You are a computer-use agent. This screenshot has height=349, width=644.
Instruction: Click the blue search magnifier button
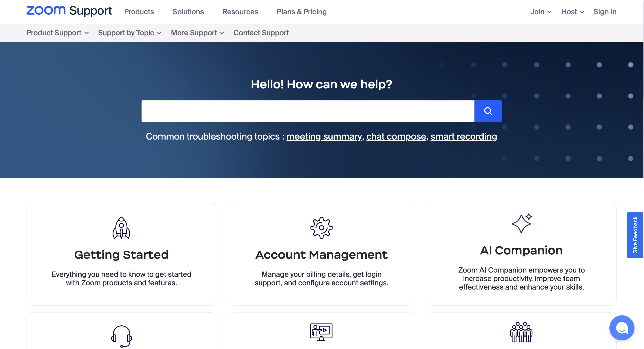(x=488, y=111)
